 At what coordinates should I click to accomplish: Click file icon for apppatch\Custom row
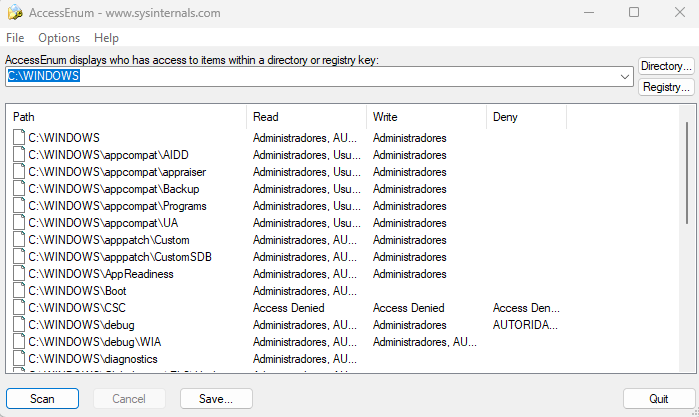tap(19, 239)
